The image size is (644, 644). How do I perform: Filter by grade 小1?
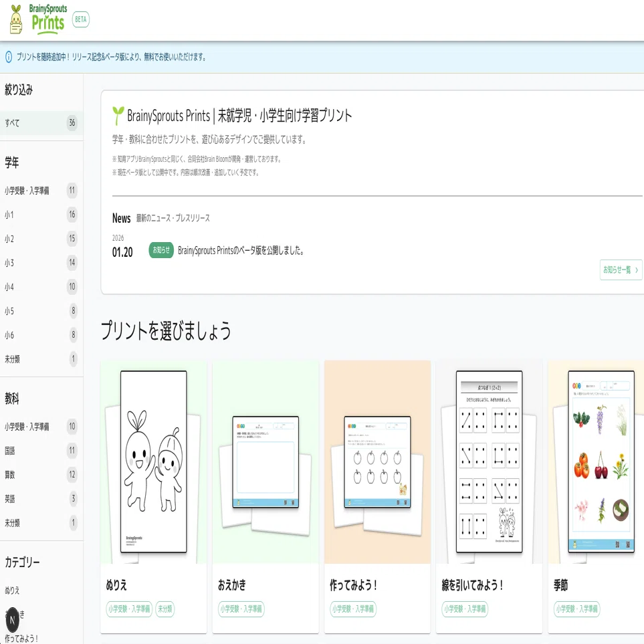(41, 215)
